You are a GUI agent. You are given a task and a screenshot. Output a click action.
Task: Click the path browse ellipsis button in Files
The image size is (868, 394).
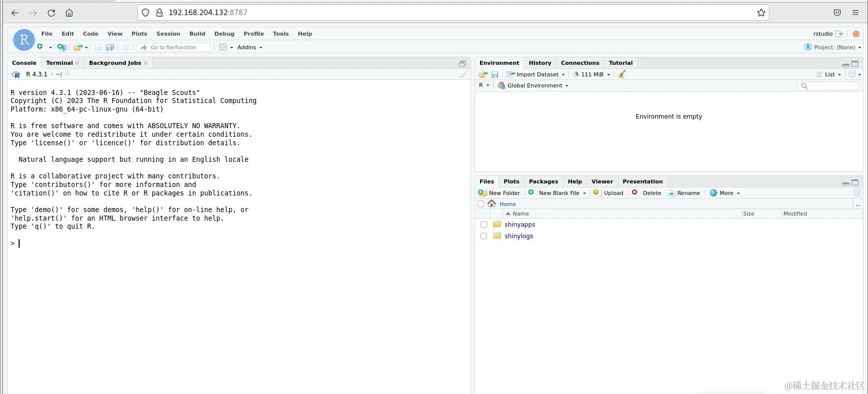point(858,204)
